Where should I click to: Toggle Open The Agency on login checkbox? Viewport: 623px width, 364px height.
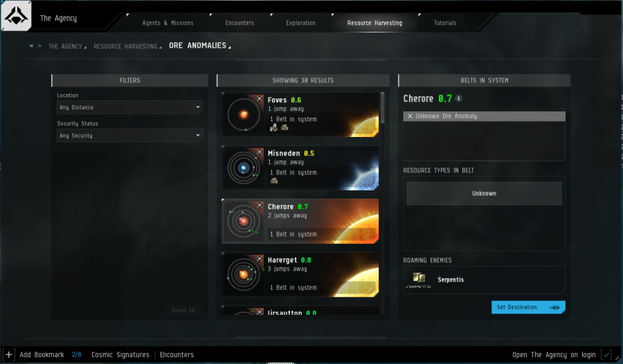[x=606, y=354]
